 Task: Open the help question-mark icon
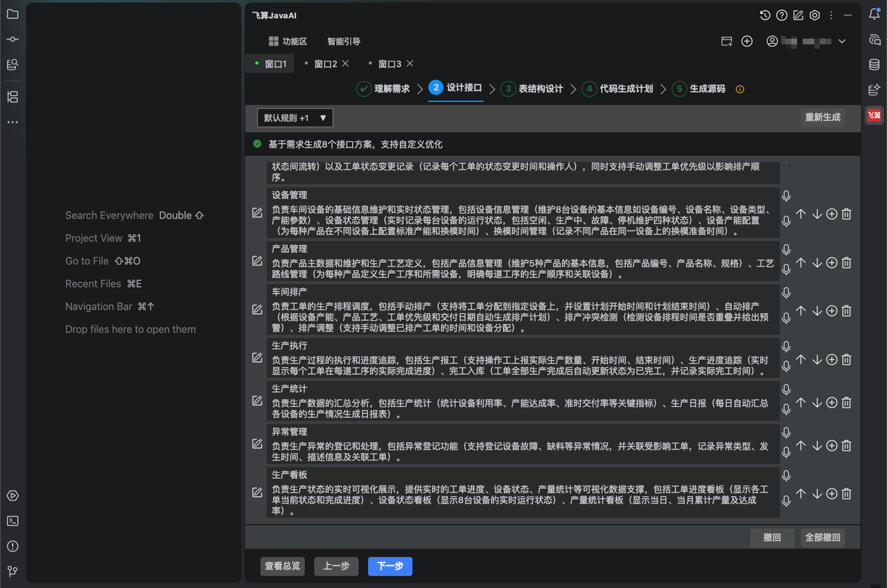[x=782, y=15]
